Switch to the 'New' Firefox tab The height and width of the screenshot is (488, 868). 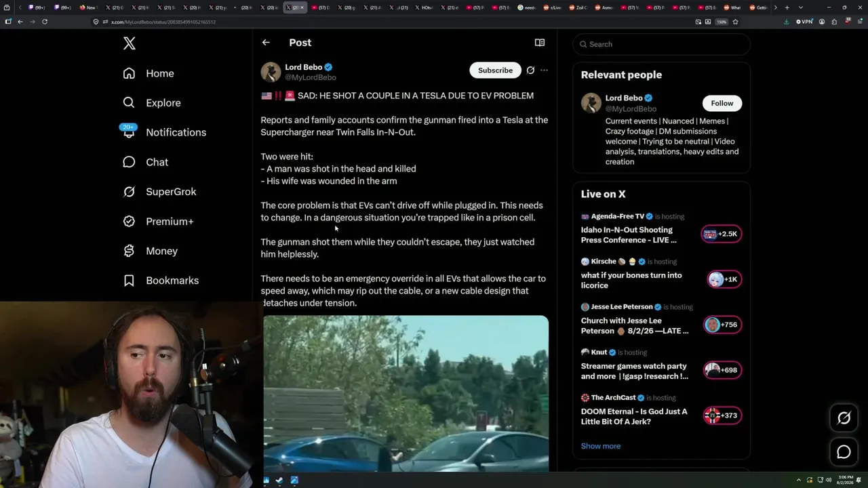[89, 7]
